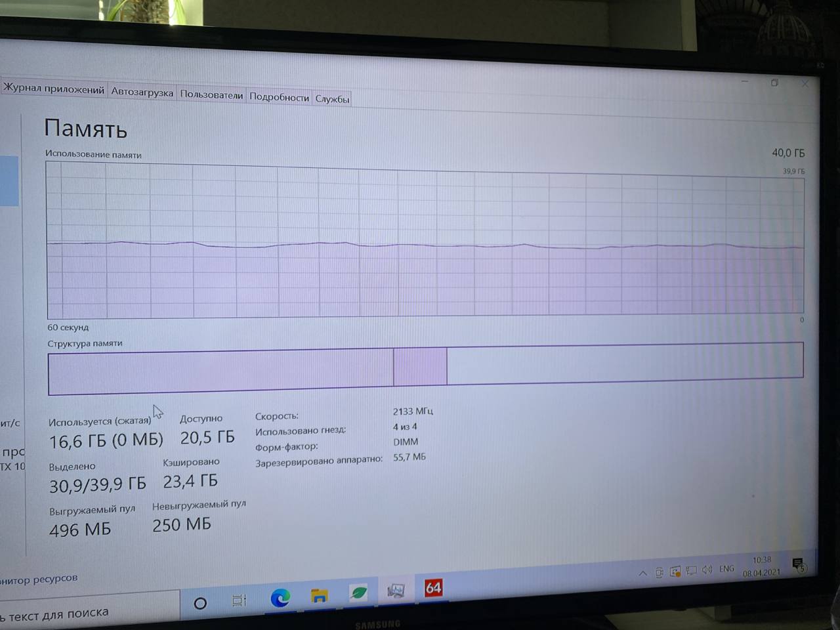Select the 20,5 ГБ available value
Viewport: 840px width, 630px height.
[x=207, y=438]
